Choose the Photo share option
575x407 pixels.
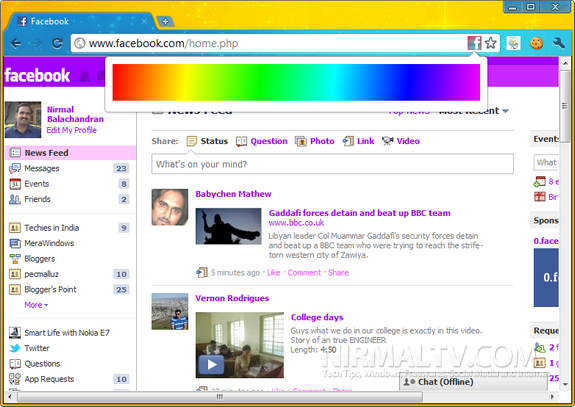[x=315, y=141]
